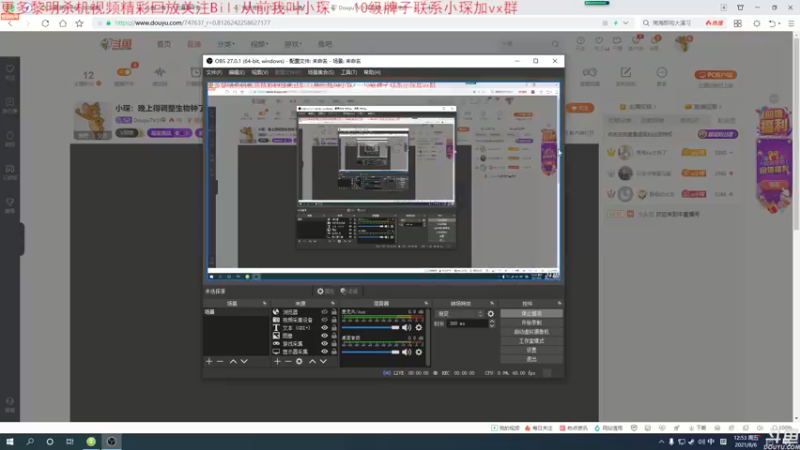Reload the browser page
The width and height of the screenshot is (800, 450).
pyautogui.click(x=45, y=23)
